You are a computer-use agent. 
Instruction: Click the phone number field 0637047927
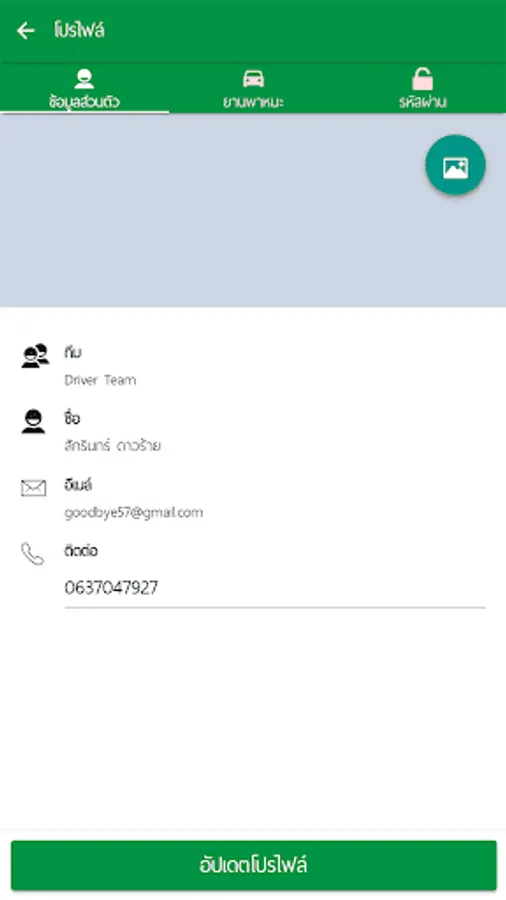coord(275,588)
